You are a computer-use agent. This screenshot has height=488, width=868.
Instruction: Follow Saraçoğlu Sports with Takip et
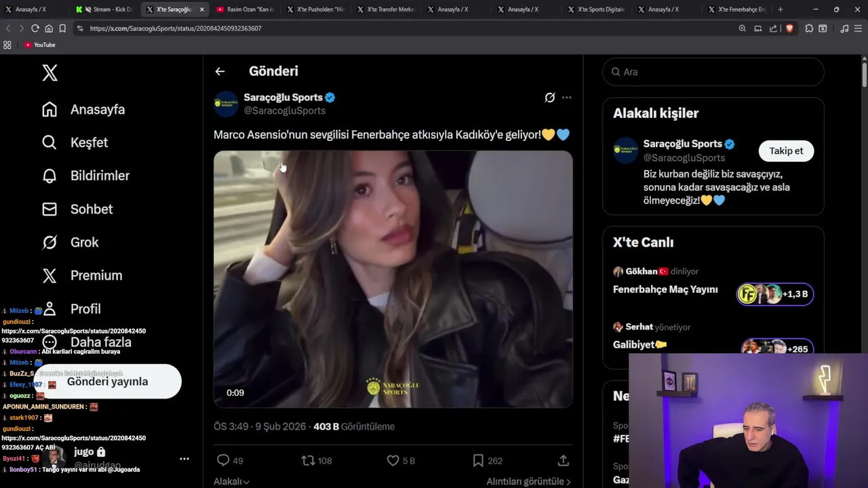tap(786, 150)
